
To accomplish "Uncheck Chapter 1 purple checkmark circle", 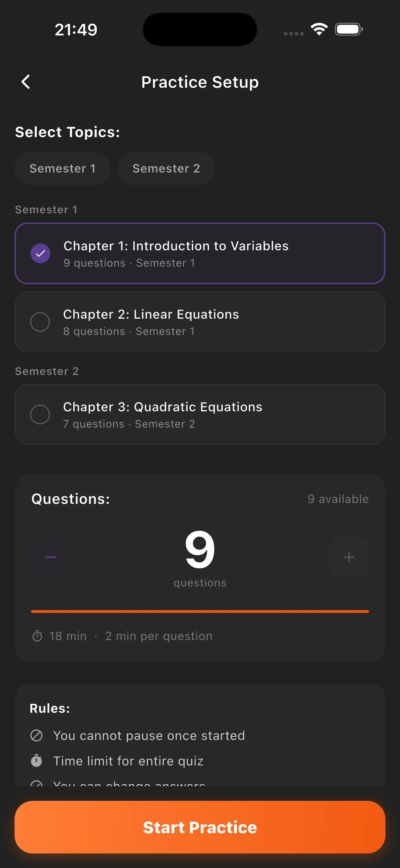I will 41,253.
